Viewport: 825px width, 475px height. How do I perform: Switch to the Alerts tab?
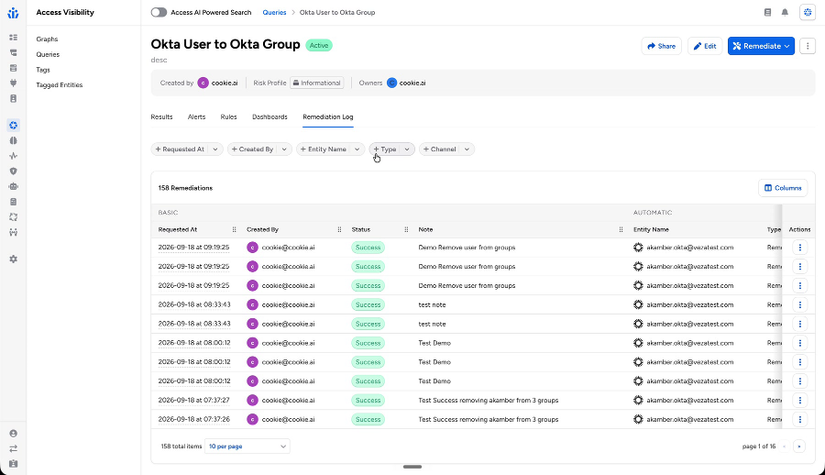point(196,117)
